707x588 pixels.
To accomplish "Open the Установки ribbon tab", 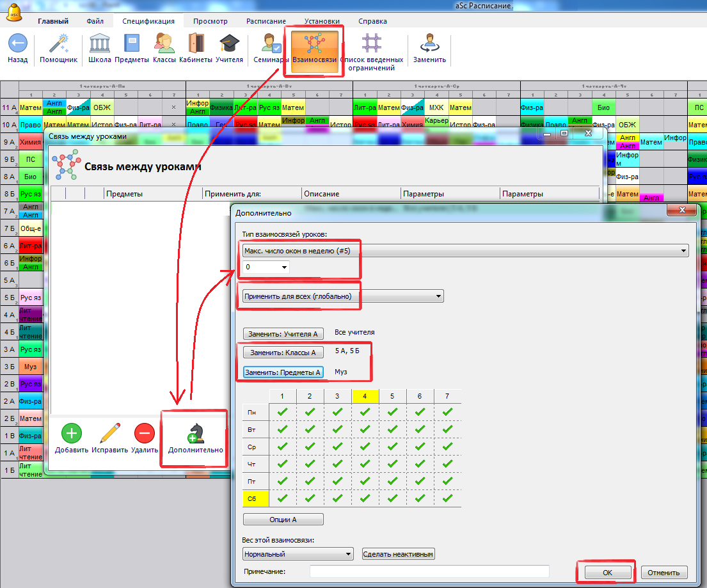I will 322,21.
